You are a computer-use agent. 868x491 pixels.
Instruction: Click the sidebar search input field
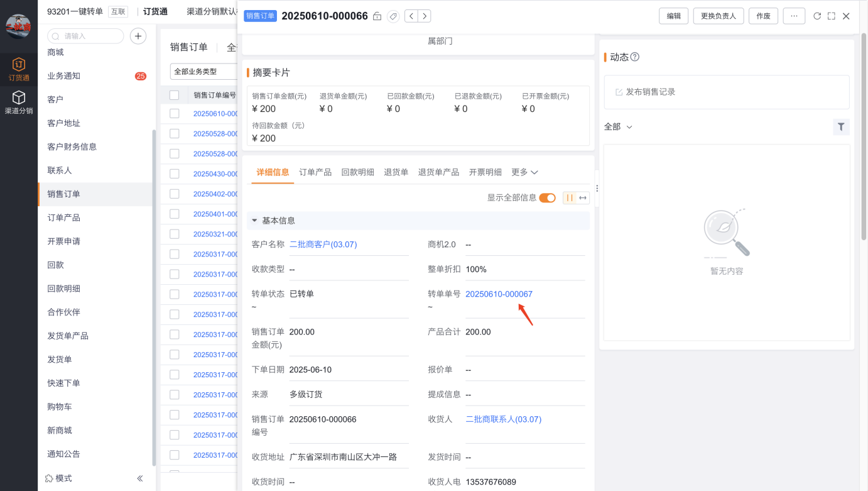[85, 36]
